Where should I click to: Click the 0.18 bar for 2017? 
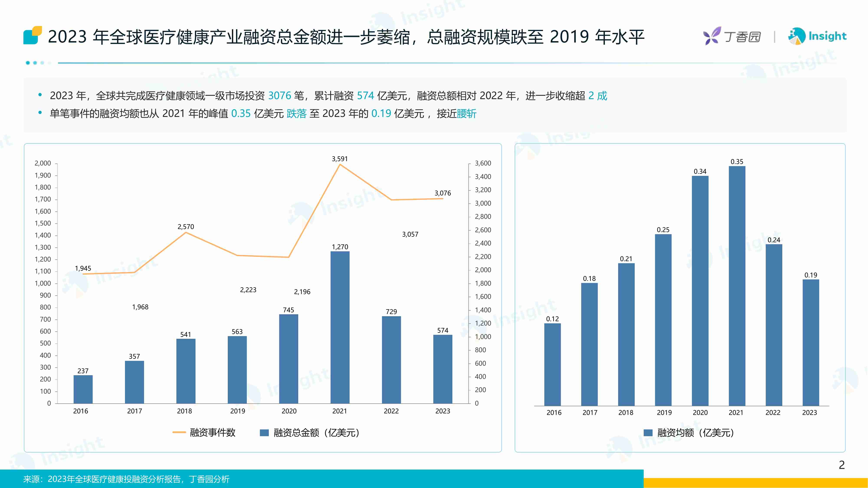(x=589, y=344)
